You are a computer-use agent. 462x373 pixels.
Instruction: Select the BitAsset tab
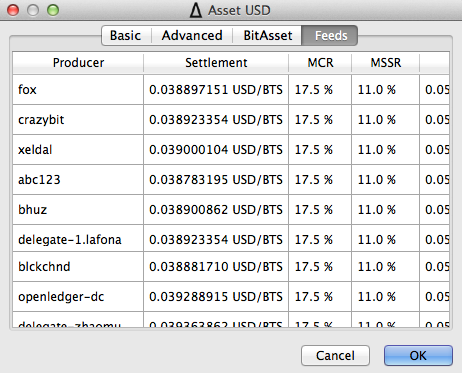point(267,35)
